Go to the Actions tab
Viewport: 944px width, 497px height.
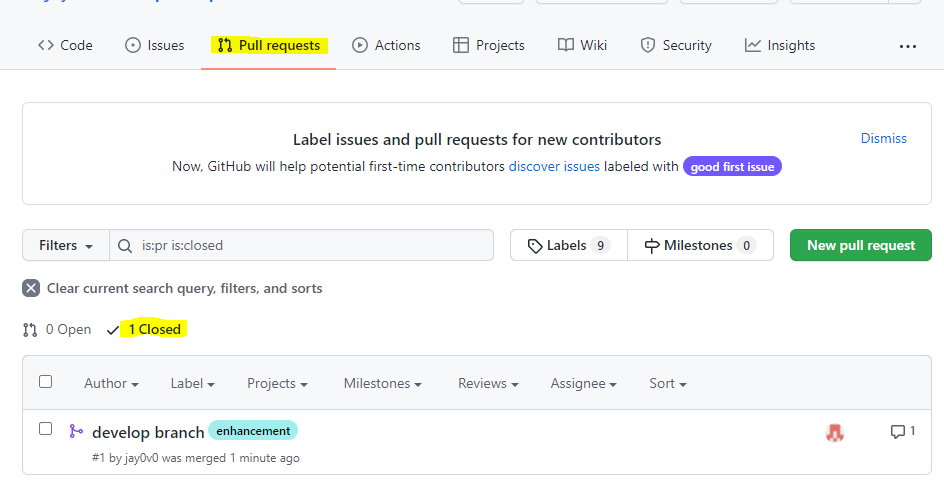click(386, 45)
